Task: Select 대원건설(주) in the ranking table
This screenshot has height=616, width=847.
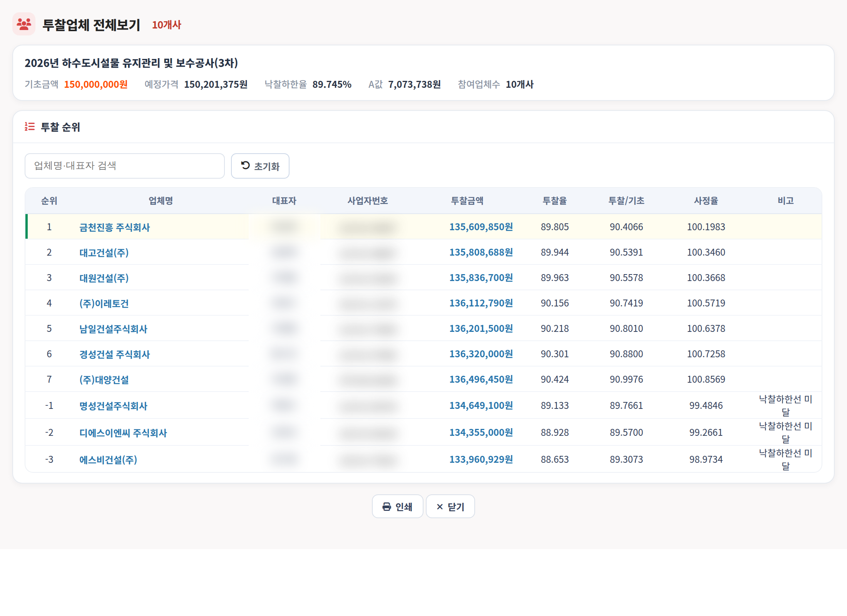Action: [104, 278]
